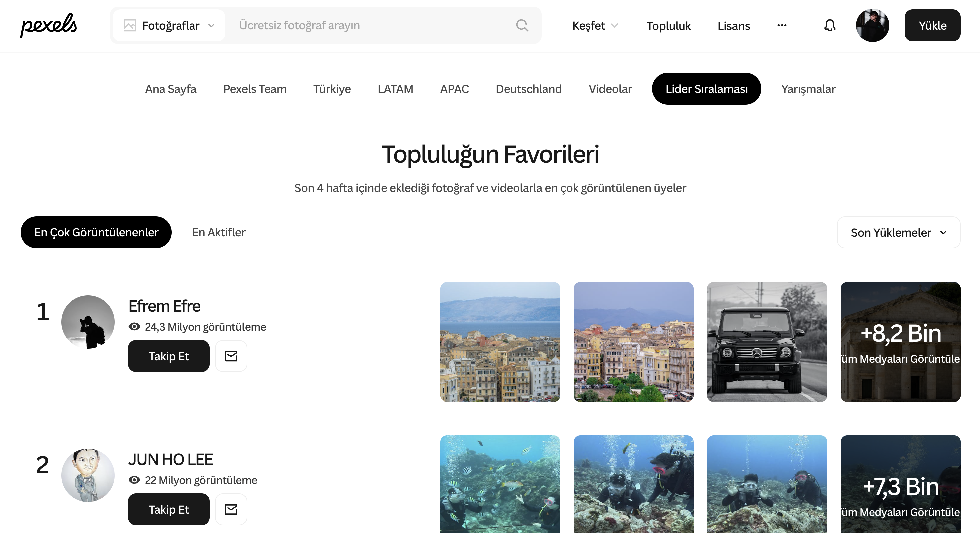Screen dimensions: 980x533
Task: Send message to Efrem Efre via envelope
Action: click(231, 356)
